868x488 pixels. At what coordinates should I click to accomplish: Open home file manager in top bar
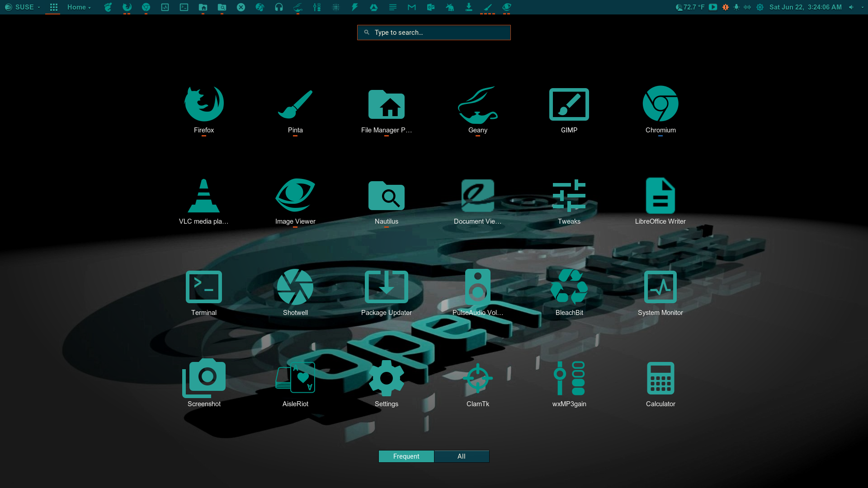203,7
